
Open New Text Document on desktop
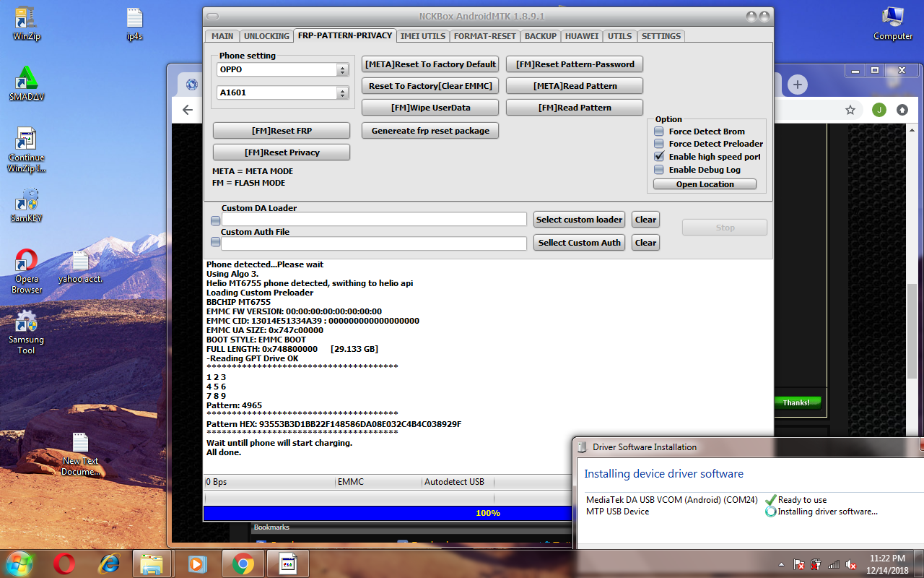[x=80, y=454]
